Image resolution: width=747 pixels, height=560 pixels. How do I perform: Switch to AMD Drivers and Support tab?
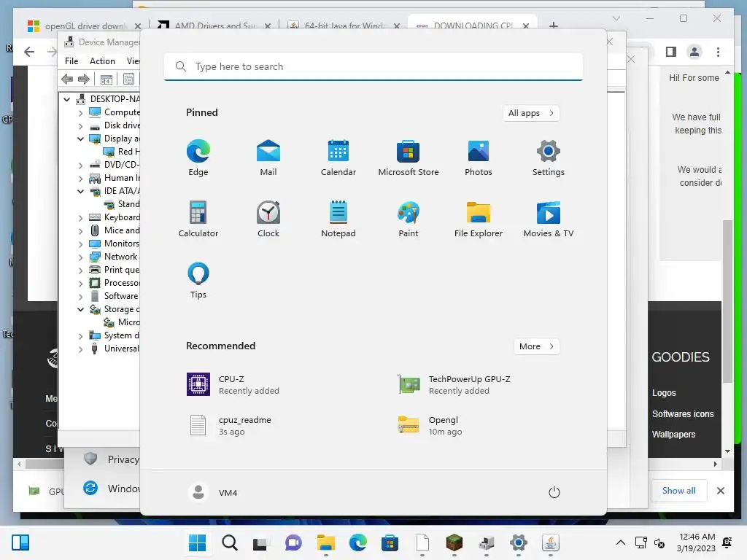coord(214,26)
